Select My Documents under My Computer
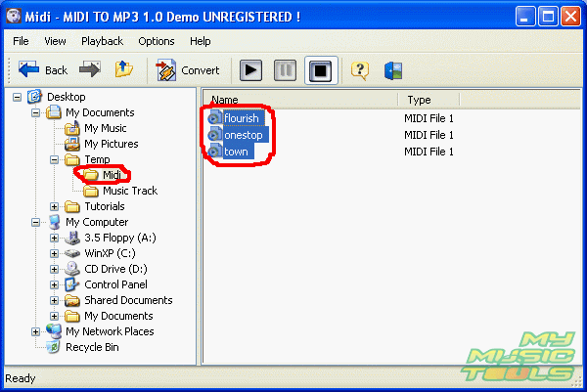The image size is (587, 392). click(x=118, y=316)
